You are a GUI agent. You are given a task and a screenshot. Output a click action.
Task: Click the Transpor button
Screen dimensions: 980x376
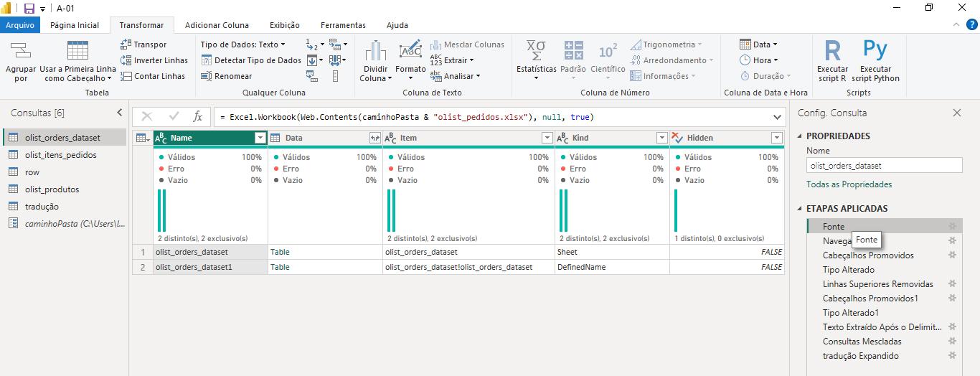(x=143, y=44)
